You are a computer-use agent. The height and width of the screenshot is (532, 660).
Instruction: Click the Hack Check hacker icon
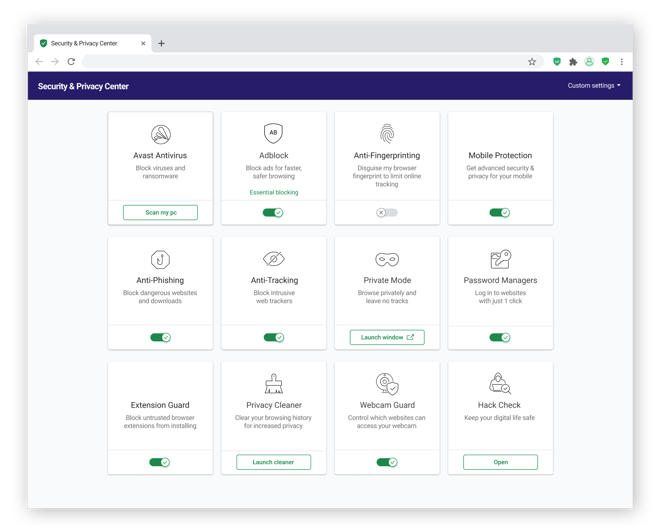coord(500,383)
